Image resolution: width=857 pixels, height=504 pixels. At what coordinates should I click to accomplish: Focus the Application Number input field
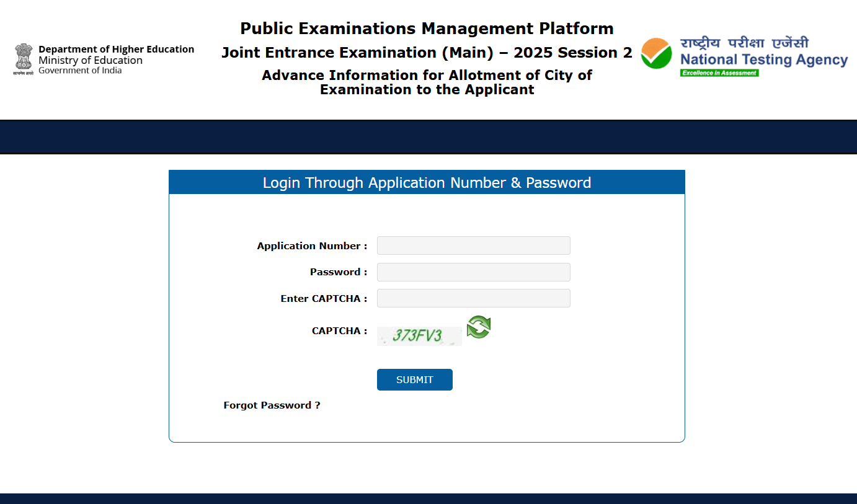pyautogui.click(x=473, y=245)
